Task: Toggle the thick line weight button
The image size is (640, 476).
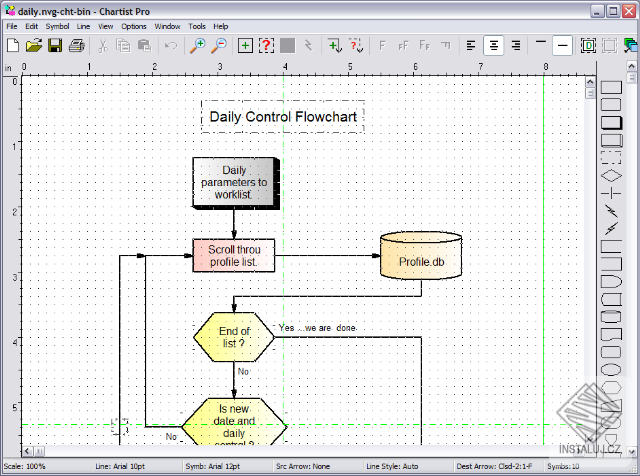Action: [x=562, y=45]
